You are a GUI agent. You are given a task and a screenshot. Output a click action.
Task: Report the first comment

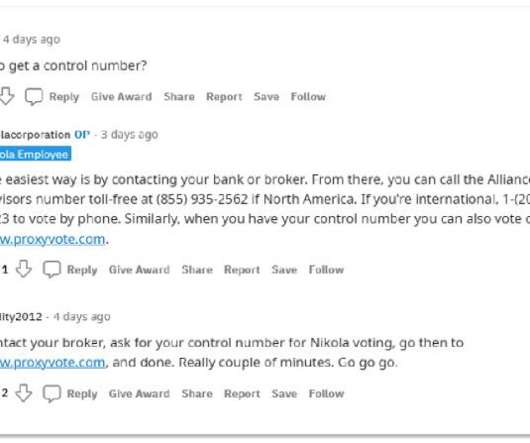point(224,97)
